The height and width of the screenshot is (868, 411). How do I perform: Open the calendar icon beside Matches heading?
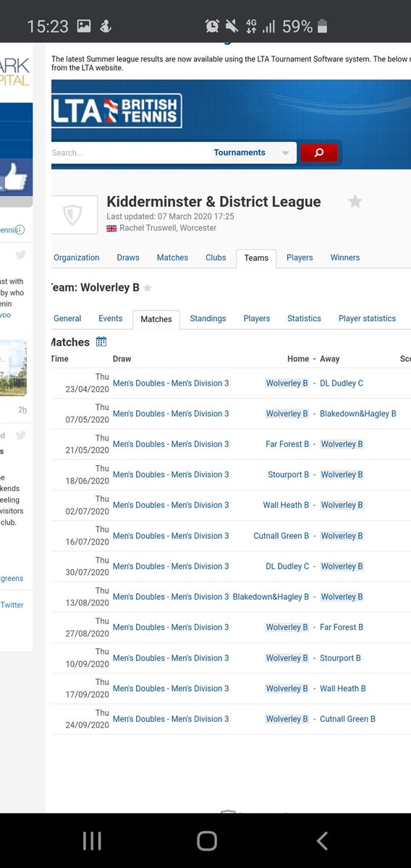[101, 342]
